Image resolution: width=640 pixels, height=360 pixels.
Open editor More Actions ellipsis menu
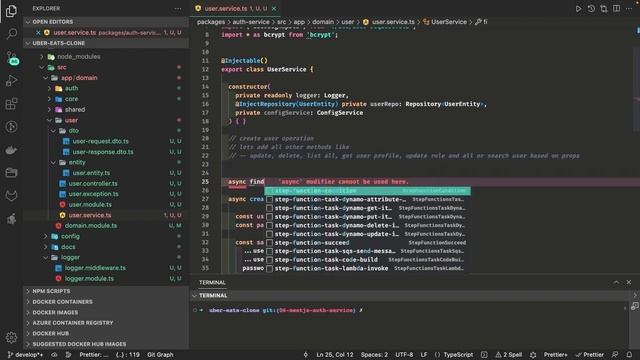coord(629,9)
